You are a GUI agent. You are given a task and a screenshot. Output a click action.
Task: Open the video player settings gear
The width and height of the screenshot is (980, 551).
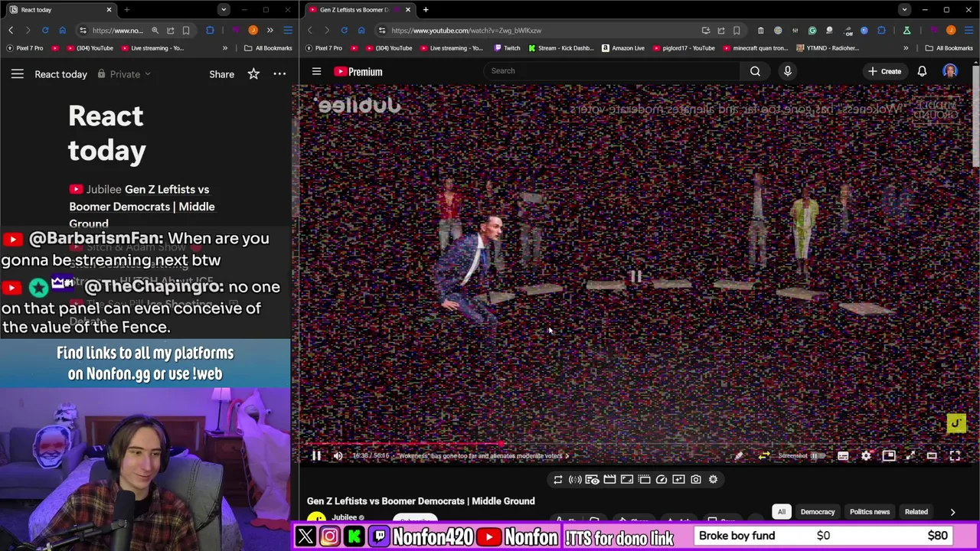(866, 456)
